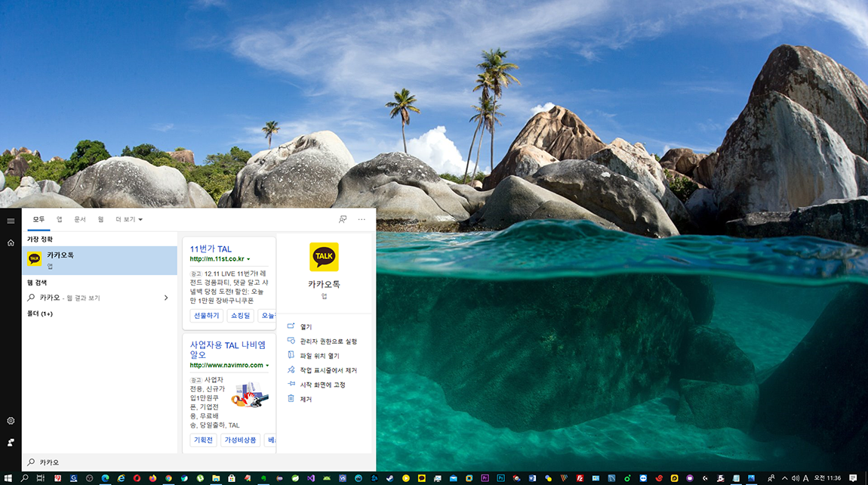Open Android Studio from the taskbar
Viewport: 868px width, 485px height.
coord(327,477)
